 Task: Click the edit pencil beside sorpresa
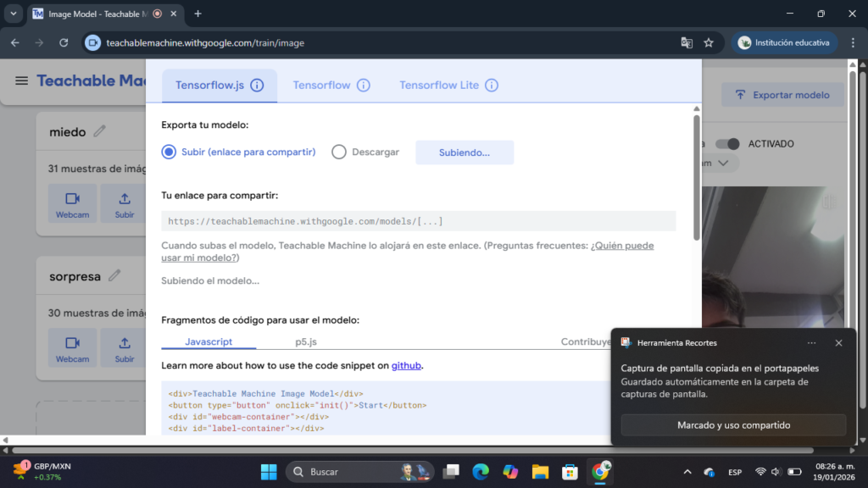click(114, 275)
